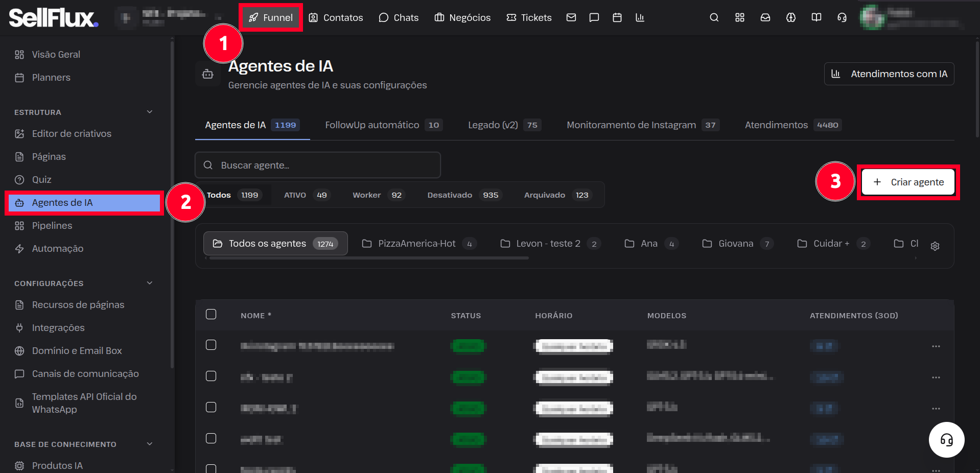Filter agents by Arquivado status

(x=557, y=195)
